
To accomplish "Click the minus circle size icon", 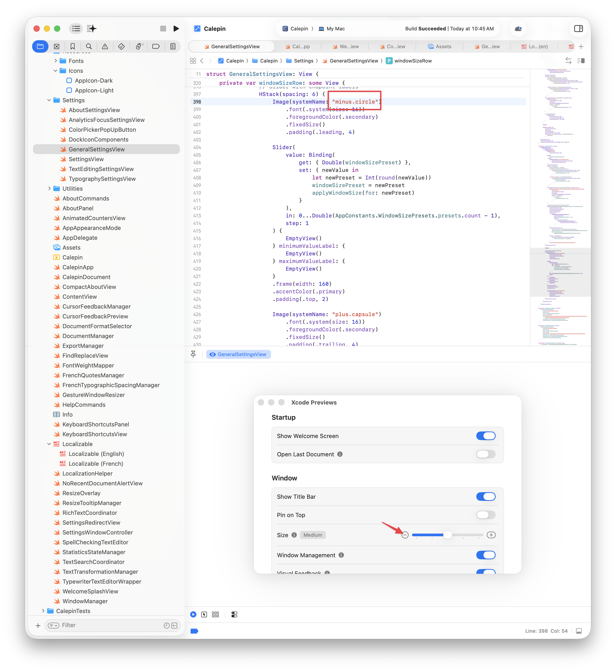I will [405, 535].
